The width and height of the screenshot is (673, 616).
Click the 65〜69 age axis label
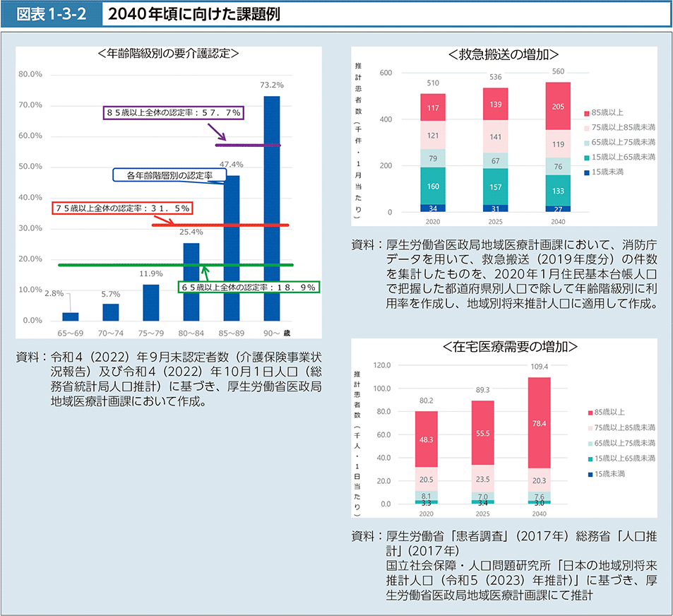pyautogui.click(x=71, y=333)
